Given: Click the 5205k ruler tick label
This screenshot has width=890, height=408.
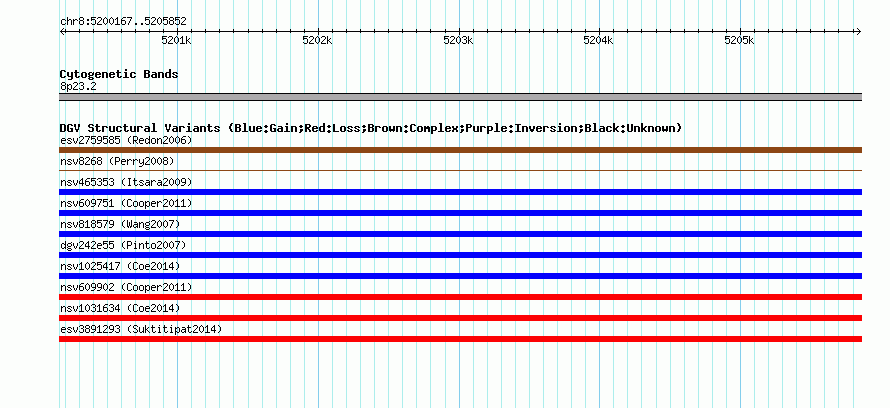Looking at the screenshot, I should (x=740, y=40).
